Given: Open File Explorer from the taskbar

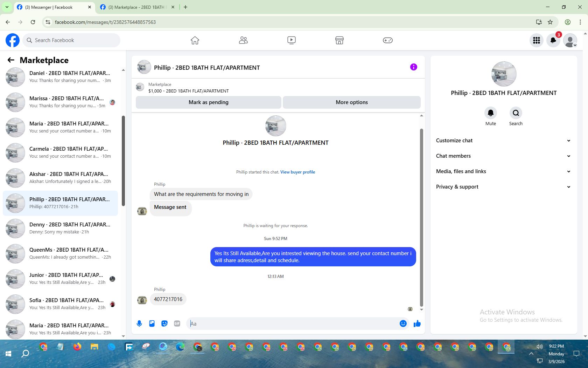Looking at the screenshot, I should [x=94, y=347].
